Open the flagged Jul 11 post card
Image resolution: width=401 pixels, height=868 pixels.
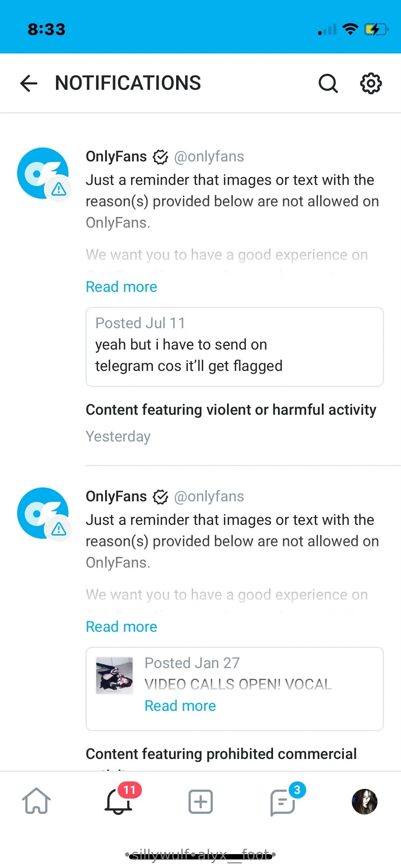[x=234, y=347]
